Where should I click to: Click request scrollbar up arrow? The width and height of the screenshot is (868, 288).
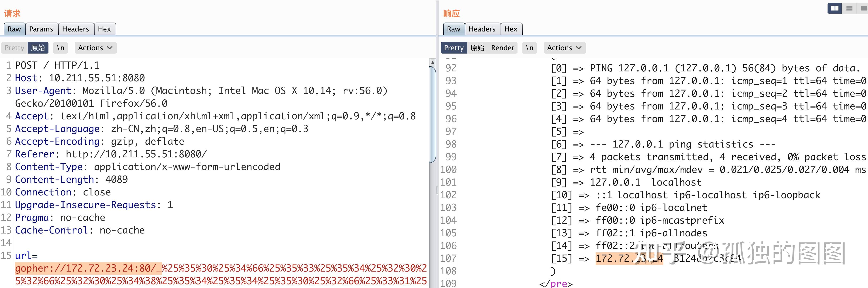433,62
